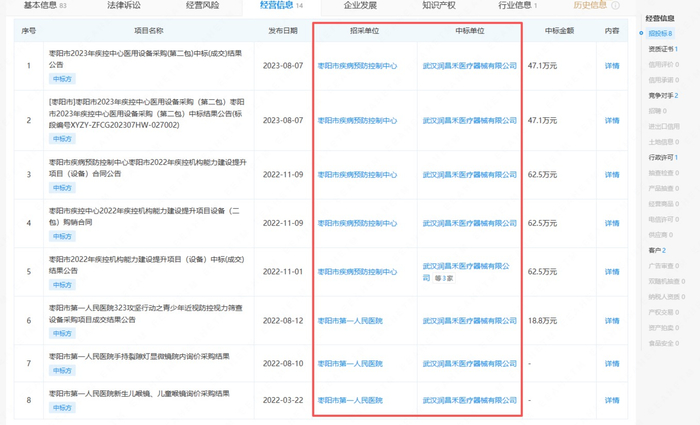Click 武汉润昌禾医疗器械有限公司 link in row 1
This screenshot has width=700, height=425.
click(470, 66)
